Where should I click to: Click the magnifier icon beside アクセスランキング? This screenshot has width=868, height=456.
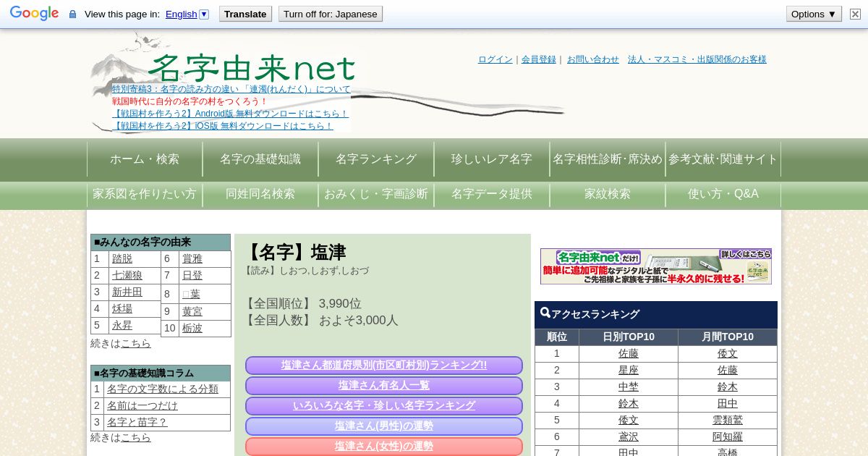click(545, 313)
